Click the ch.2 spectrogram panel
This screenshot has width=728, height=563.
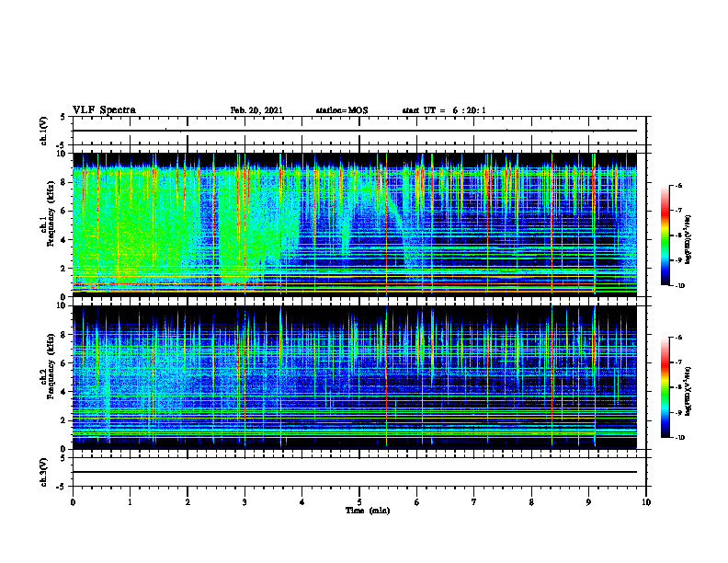pos(355,377)
